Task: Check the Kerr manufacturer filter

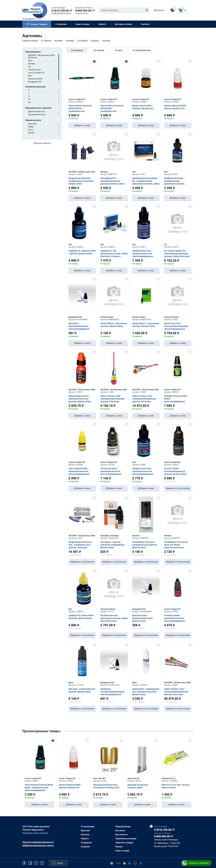Action: tap(26, 75)
